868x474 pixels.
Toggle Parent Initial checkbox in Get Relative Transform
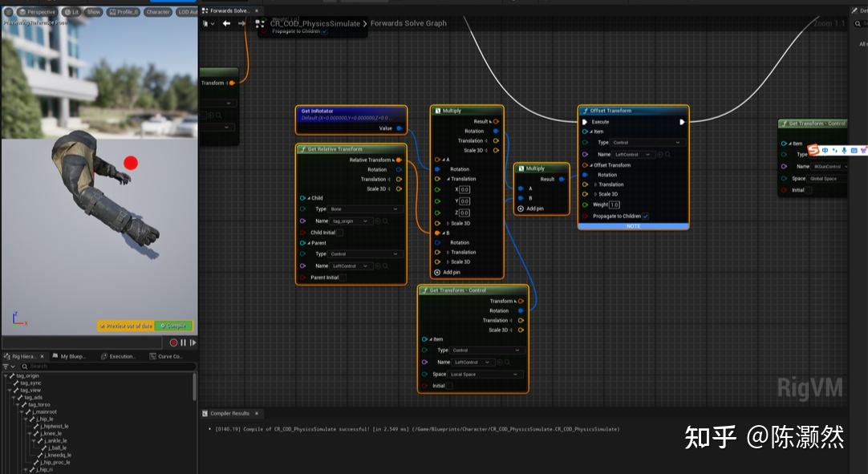point(345,278)
